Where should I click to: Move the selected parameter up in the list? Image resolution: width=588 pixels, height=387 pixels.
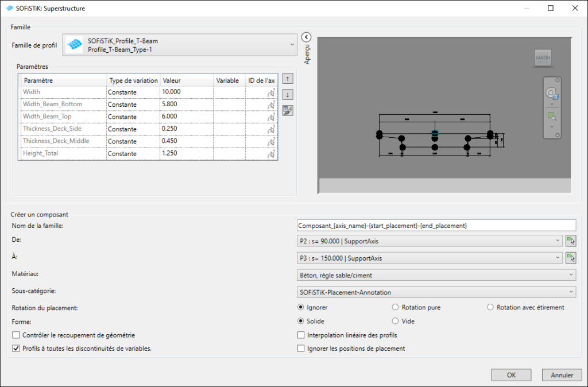pyautogui.click(x=287, y=79)
